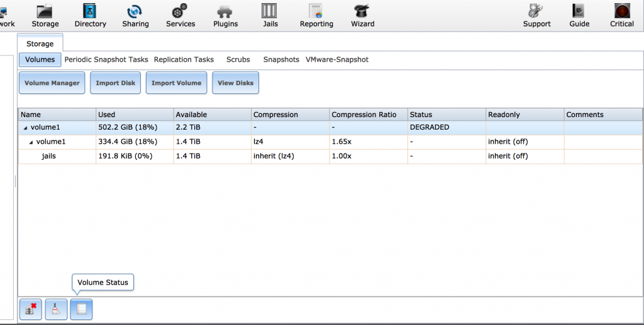644x325 pixels.
Task: Open the Plugins toolbar icon
Action: point(225,15)
